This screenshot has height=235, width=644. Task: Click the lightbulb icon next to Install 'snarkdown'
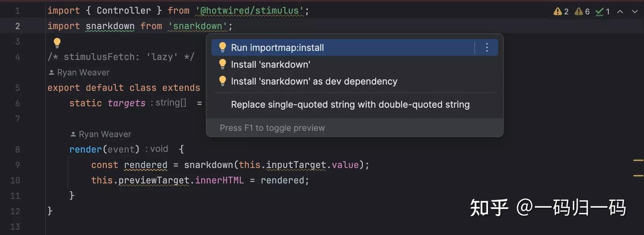click(x=222, y=64)
